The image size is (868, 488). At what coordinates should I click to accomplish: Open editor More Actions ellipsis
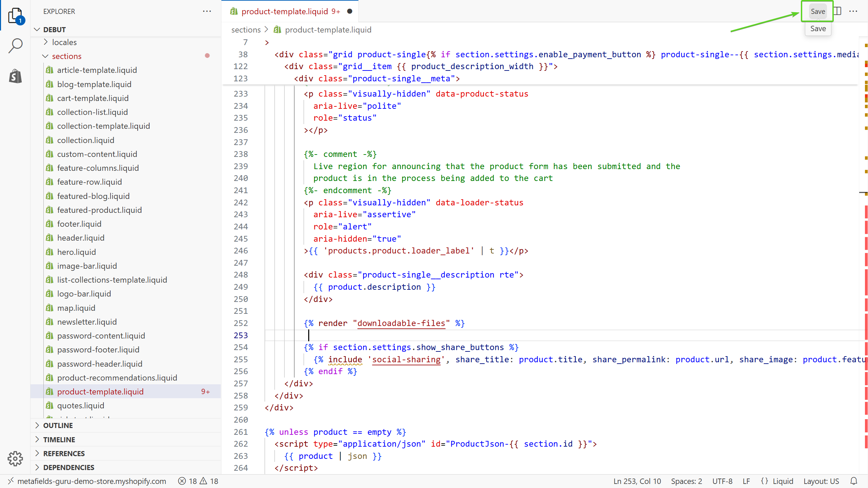[x=853, y=11]
